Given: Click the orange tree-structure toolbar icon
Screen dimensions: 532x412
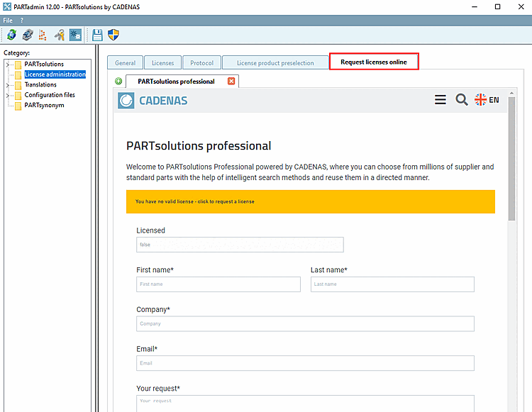Looking at the screenshot, I should pos(43,34).
